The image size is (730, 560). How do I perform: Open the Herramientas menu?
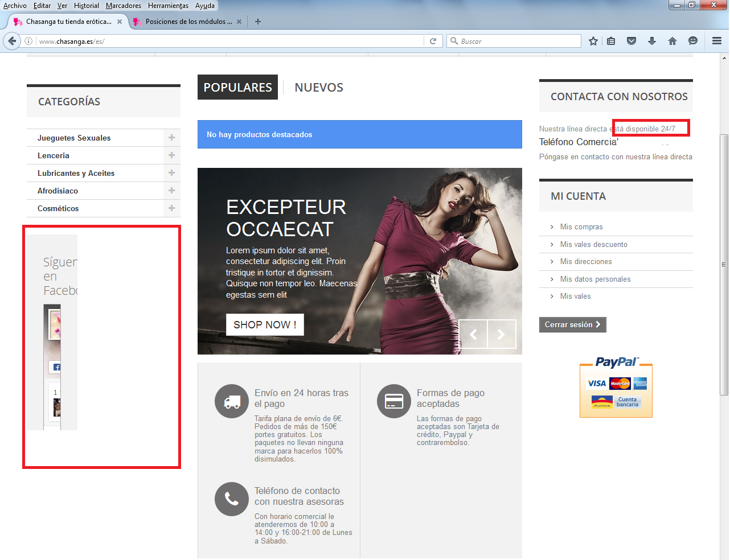pos(168,6)
